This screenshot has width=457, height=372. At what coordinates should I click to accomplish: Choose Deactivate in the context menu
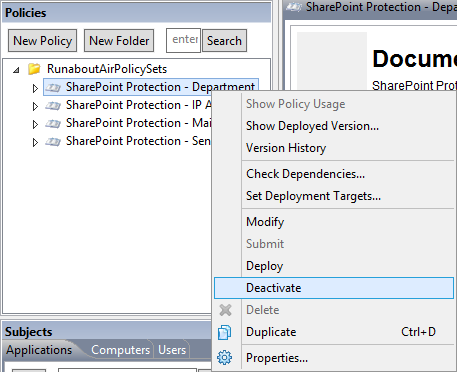(334, 288)
